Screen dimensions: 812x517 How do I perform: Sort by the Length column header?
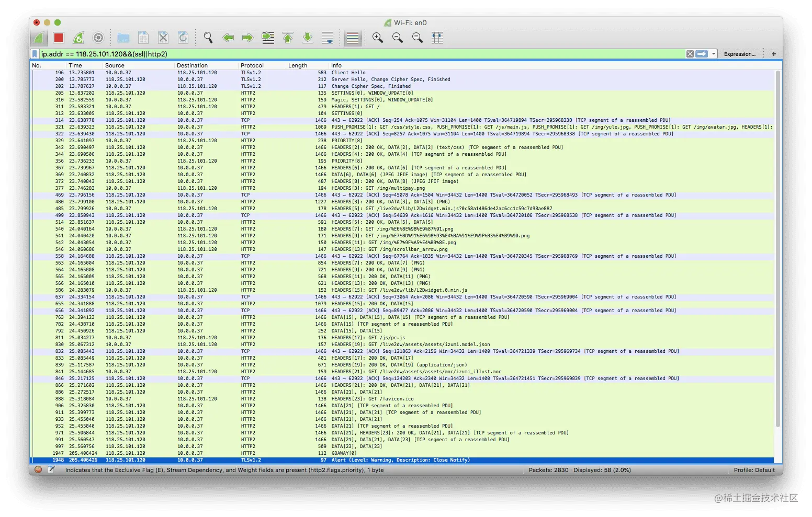[307, 65]
